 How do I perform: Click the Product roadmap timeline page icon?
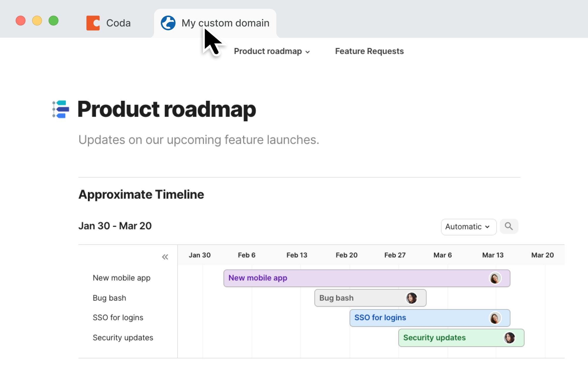coord(61,109)
